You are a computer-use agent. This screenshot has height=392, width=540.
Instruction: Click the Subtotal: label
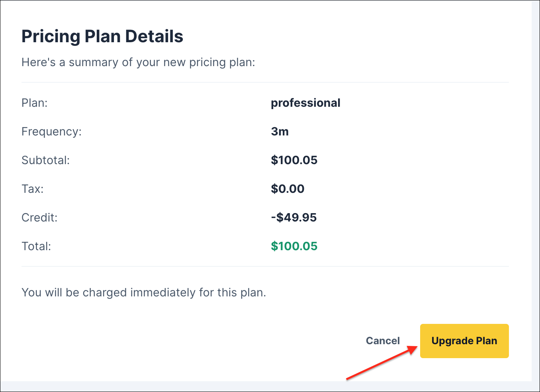click(45, 160)
